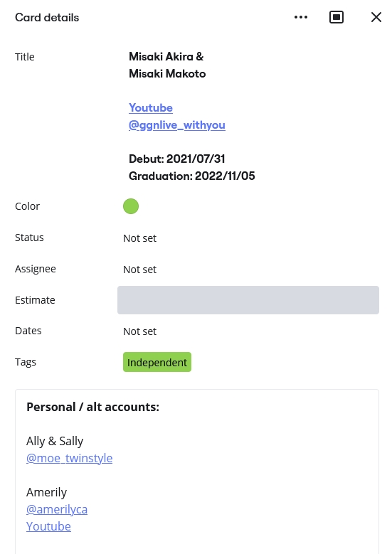Click the Estimate input field

248,300
